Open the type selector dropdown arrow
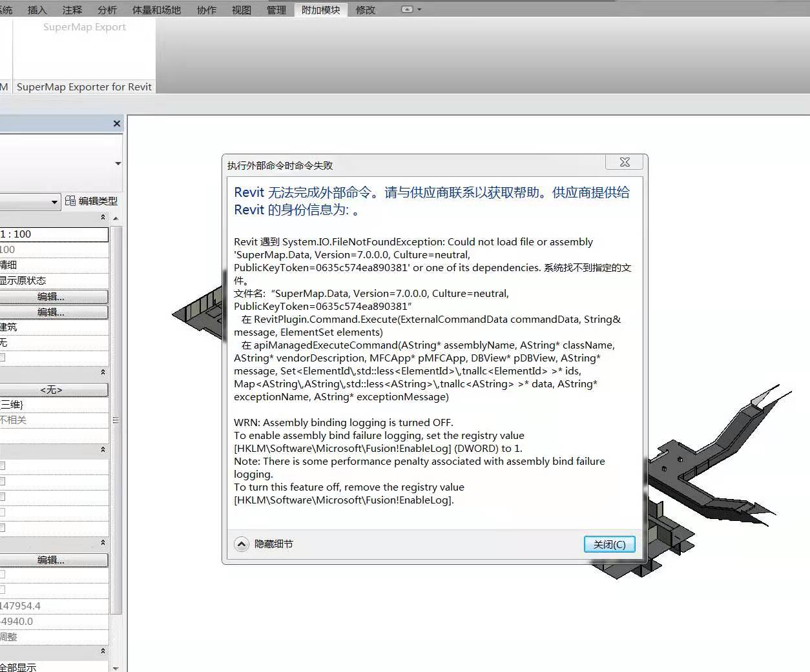810x672 pixels. pyautogui.click(x=118, y=163)
